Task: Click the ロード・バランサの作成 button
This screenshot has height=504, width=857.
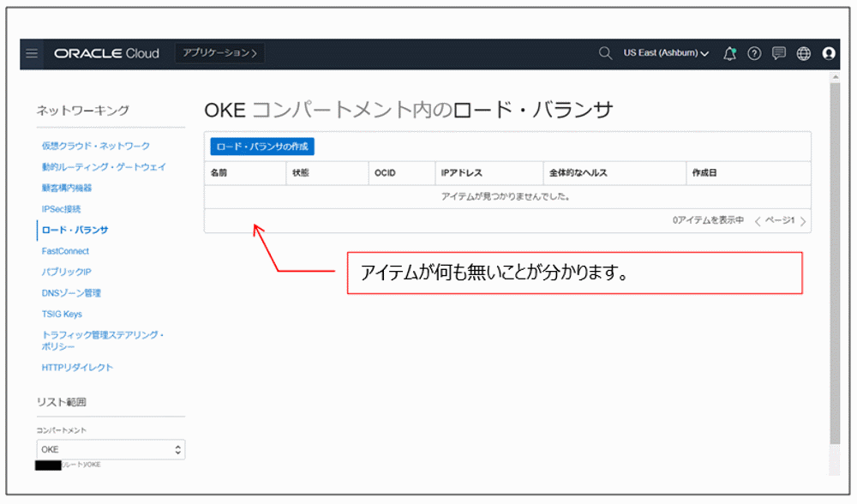Action: pos(261,147)
